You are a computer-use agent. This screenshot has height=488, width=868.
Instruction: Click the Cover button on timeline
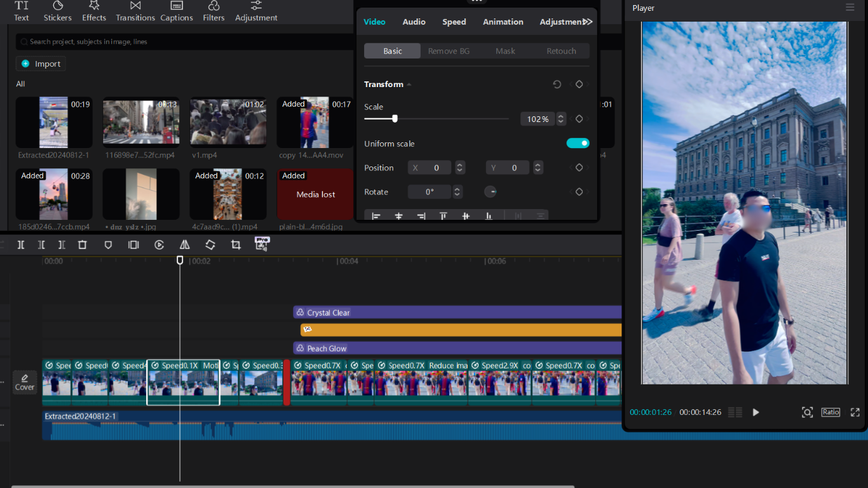25,382
